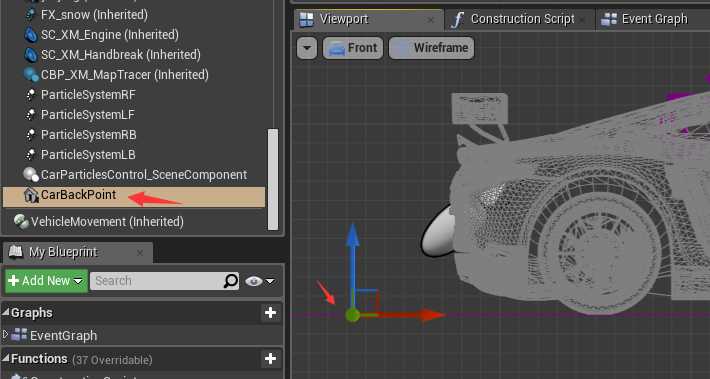Select SC_XM_Handbreak (Inherited) component

point(120,55)
